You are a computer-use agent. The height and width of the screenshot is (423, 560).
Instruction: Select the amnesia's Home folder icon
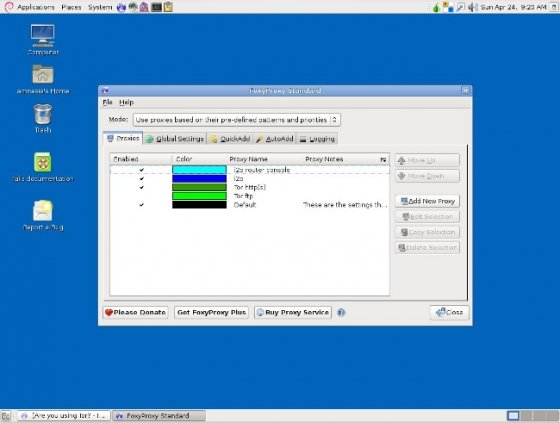click(x=43, y=79)
